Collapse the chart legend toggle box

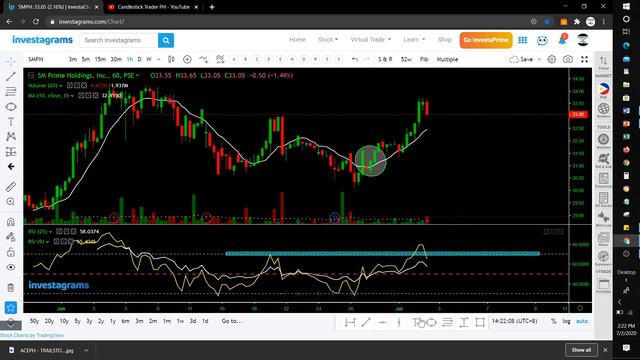[31, 76]
